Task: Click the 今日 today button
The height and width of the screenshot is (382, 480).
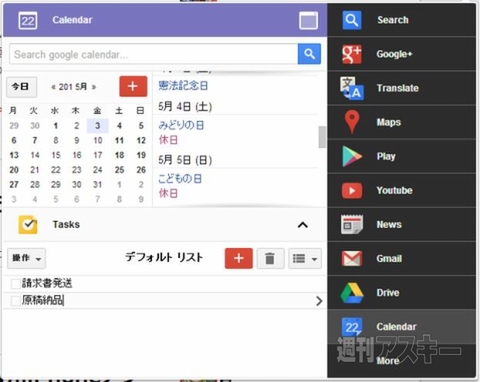Action: point(22,87)
